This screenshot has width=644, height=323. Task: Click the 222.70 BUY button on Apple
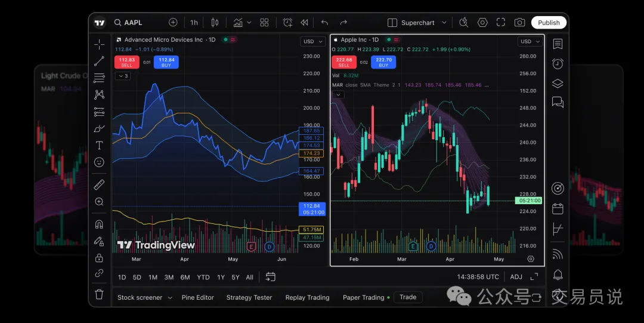point(383,62)
